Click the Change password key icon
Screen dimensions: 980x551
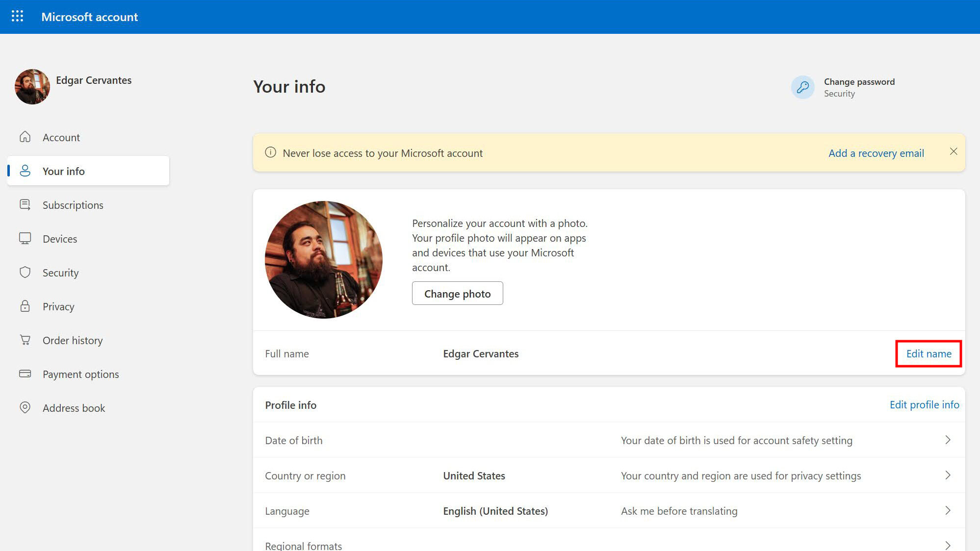point(802,87)
